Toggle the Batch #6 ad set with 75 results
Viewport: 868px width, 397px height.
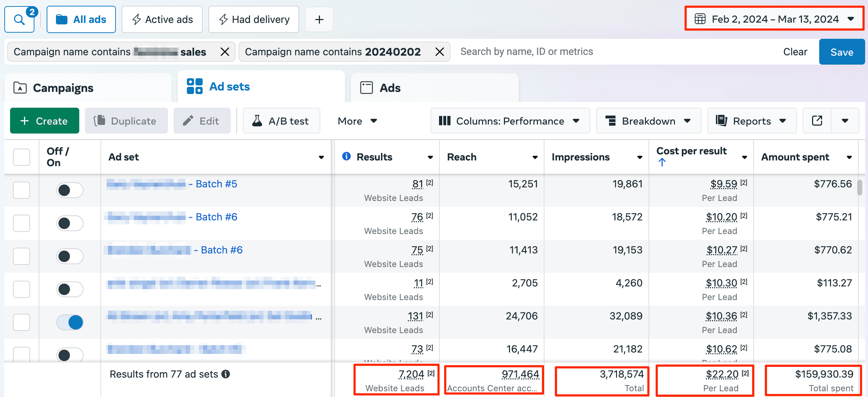click(70, 256)
